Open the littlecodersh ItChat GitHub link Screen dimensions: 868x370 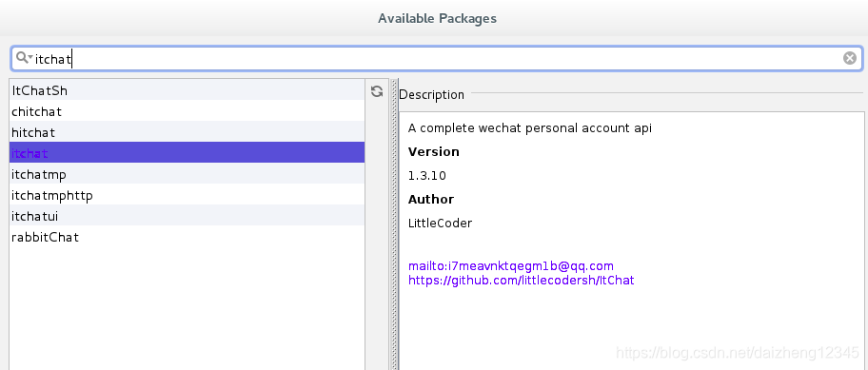pyautogui.click(x=521, y=280)
